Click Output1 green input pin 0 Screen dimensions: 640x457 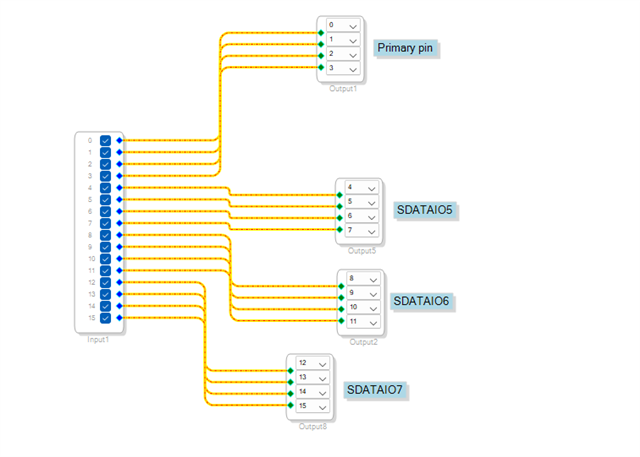click(321, 33)
